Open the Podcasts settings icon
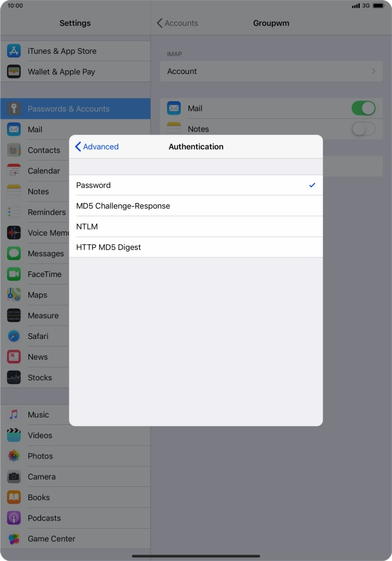392x561 pixels. [14, 518]
